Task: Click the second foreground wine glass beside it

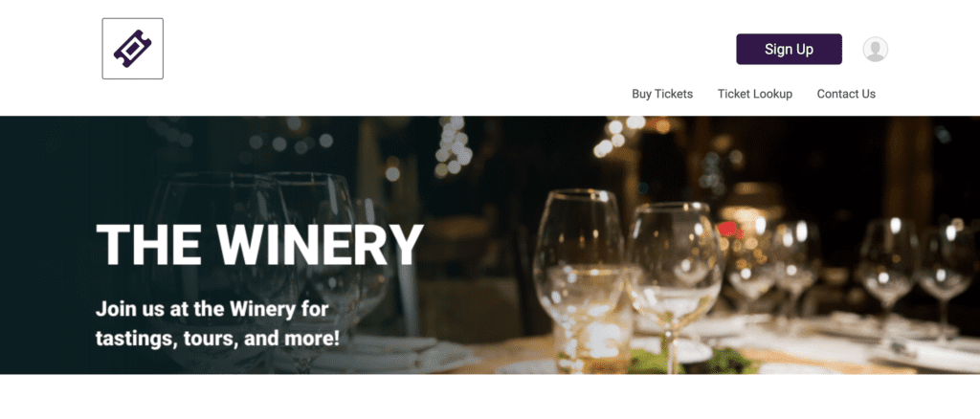Action: tap(675, 281)
